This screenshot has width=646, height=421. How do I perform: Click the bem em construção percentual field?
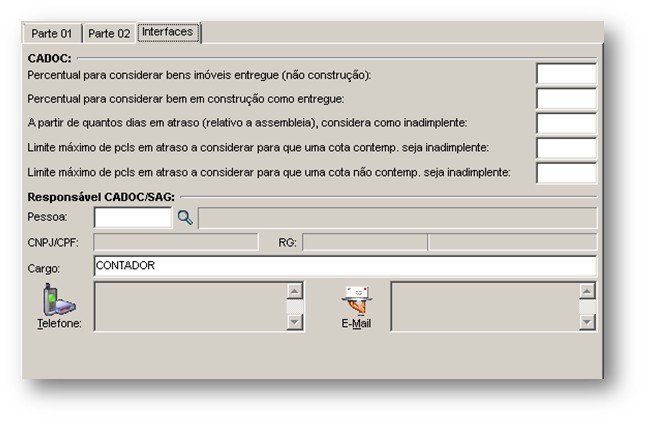coord(566,98)
